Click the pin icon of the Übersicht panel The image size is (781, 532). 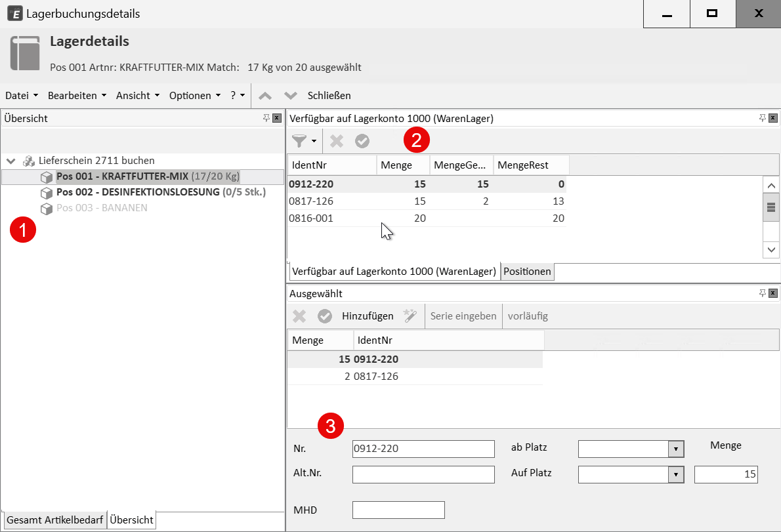point(266,118)
